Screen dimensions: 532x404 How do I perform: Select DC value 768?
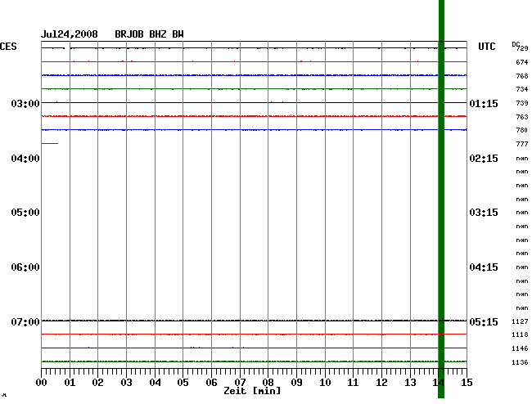point(522,76)
